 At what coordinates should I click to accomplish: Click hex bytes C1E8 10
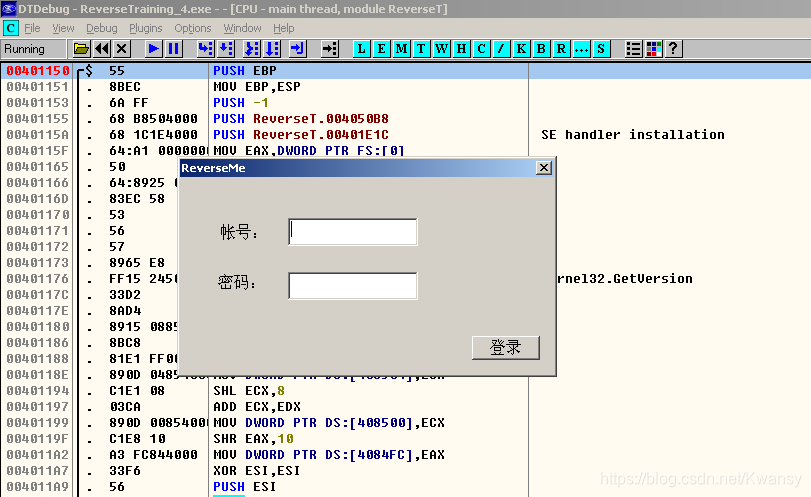tap(137, 439)
